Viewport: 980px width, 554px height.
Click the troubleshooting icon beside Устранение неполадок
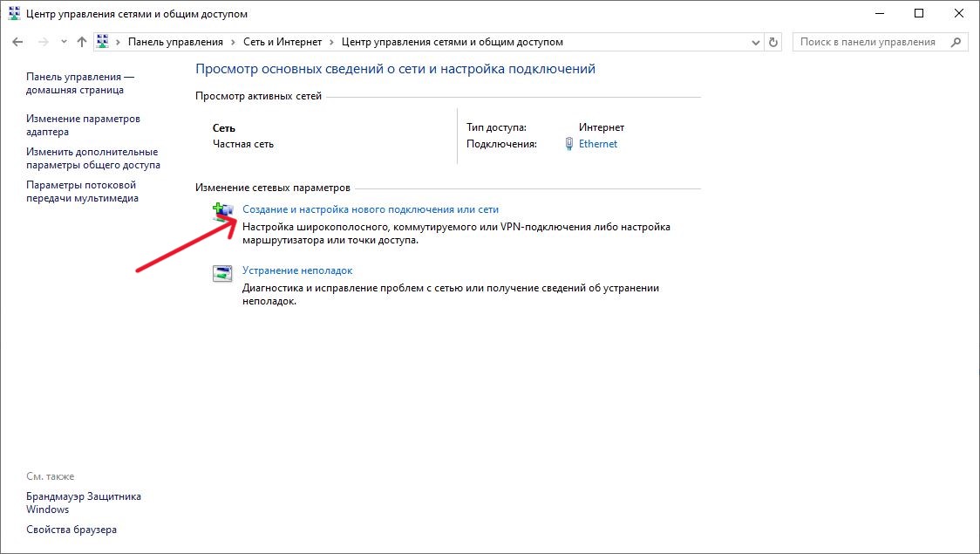click(x=223, y=273)
